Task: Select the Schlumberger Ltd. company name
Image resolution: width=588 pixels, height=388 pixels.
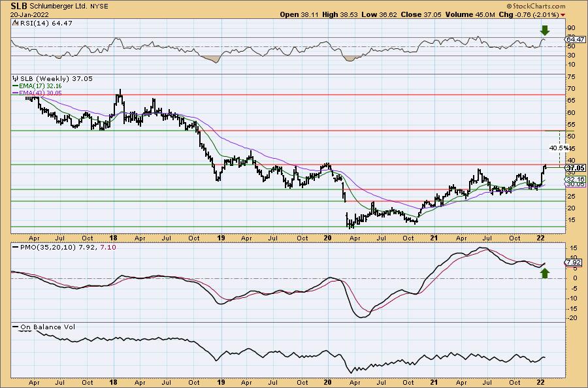Action: click(x=57, y=7)
